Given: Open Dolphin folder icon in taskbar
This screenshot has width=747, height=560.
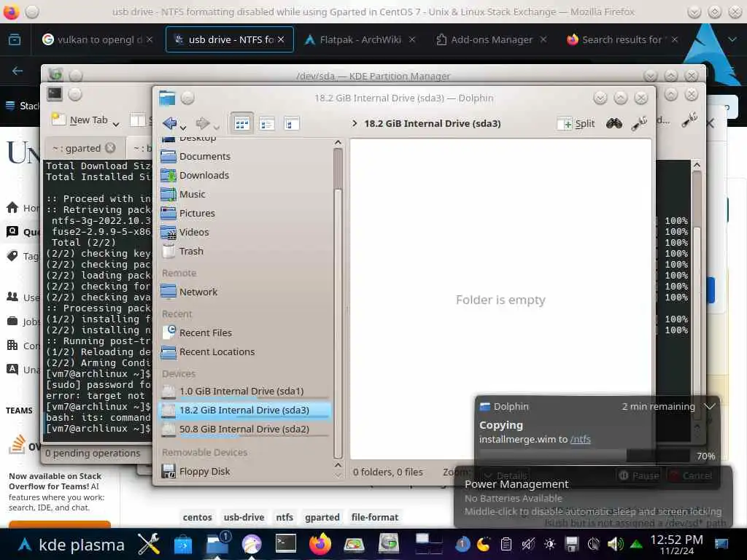Looking at the screenshot, I should point(217,544).
